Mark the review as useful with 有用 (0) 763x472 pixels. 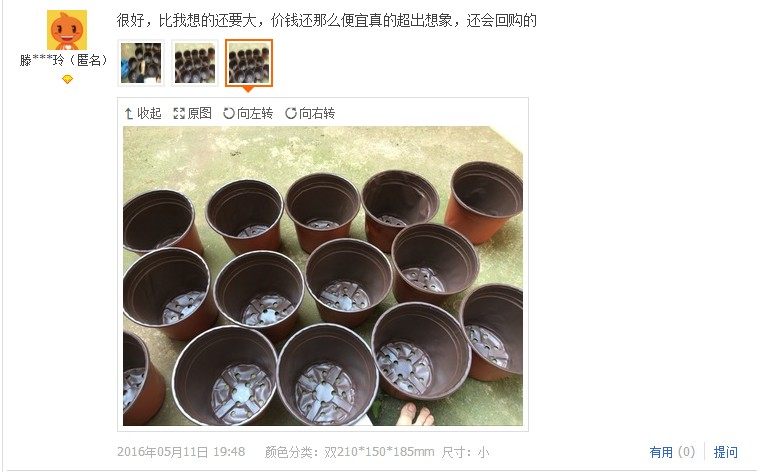[672, 452]
